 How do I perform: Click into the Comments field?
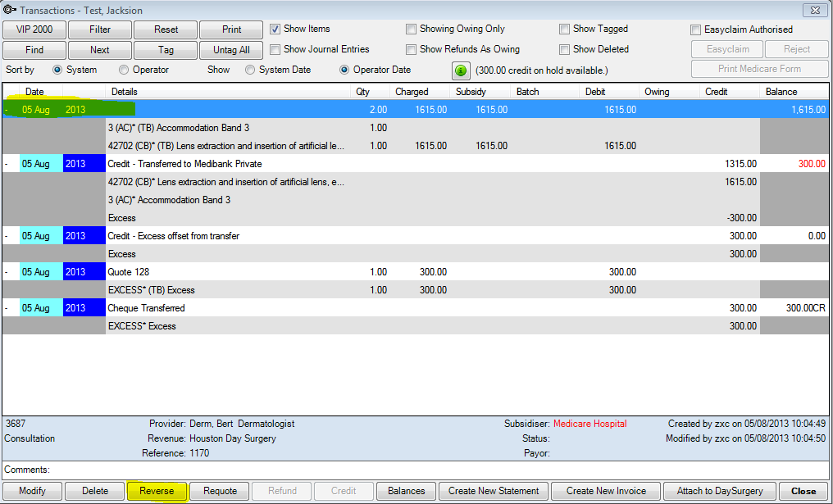[x=440, y=470]
